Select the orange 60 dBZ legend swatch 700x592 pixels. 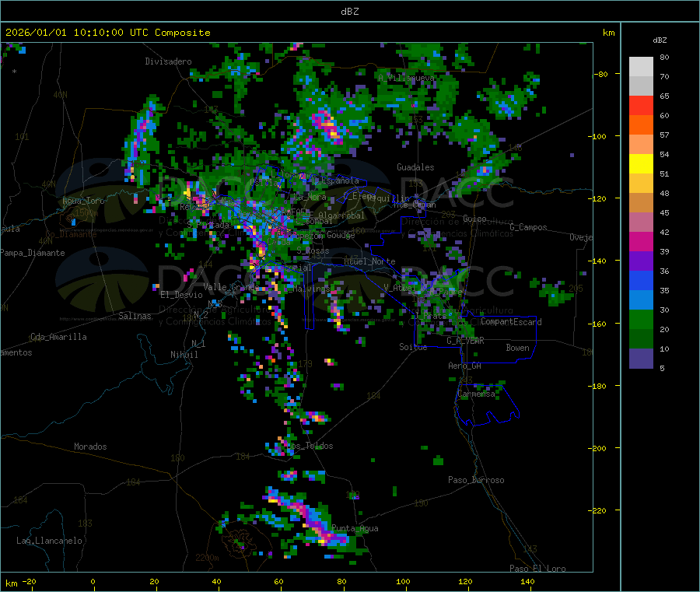coord(641,125)
